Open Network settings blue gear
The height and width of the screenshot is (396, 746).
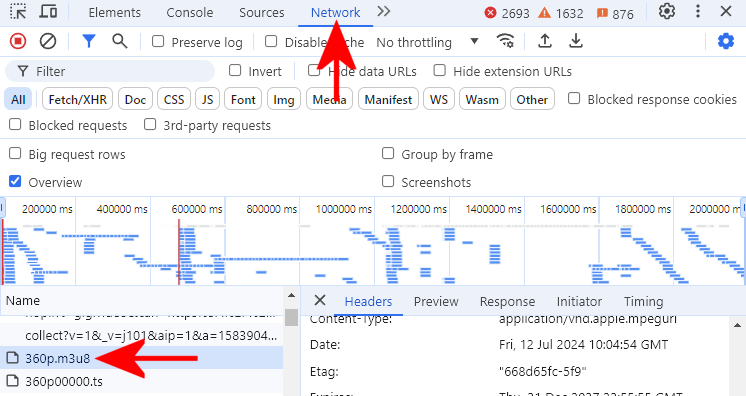pos(726,41)
